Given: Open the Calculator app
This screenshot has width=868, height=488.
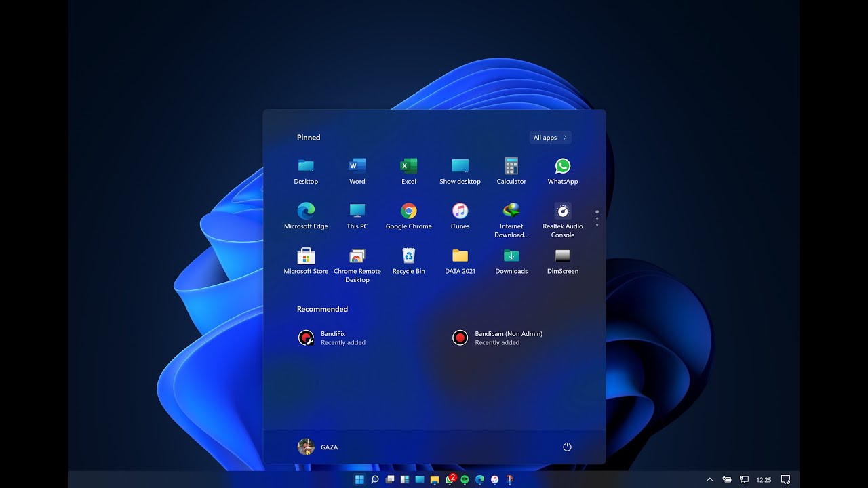Looking at the screenshot, I should click(x=511, y=171).
